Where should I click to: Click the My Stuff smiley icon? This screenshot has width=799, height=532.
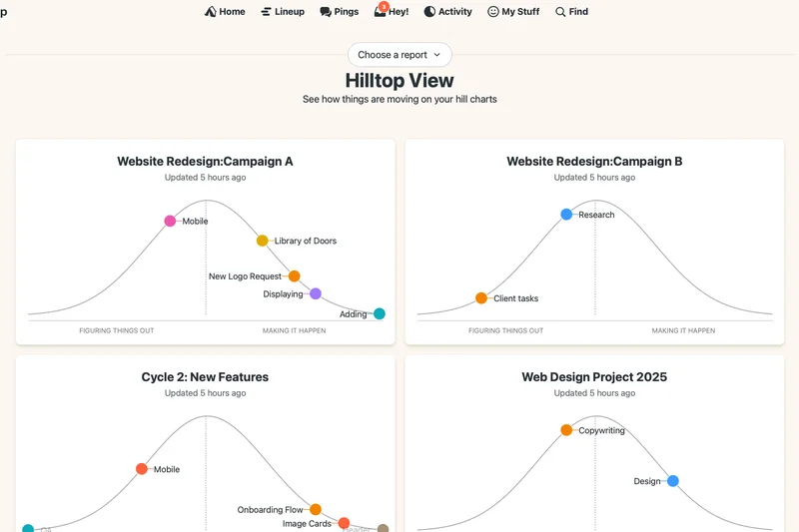pyautogui.click(x=493, y=12)
